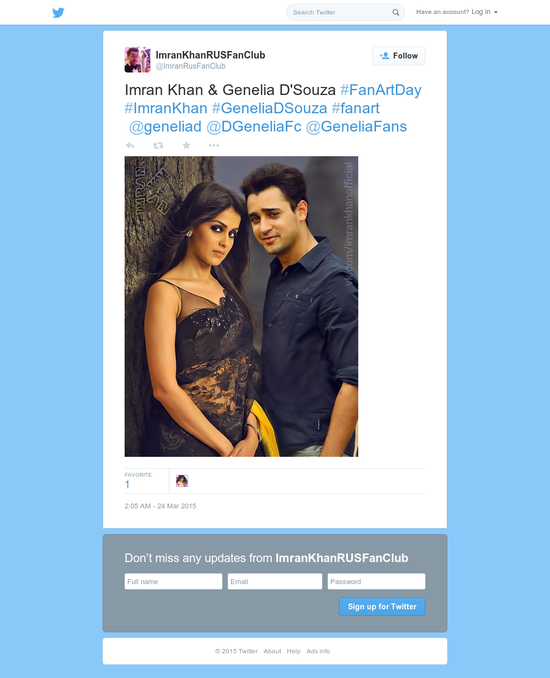Reply to the tweet using arrow icon

point(130,145)
